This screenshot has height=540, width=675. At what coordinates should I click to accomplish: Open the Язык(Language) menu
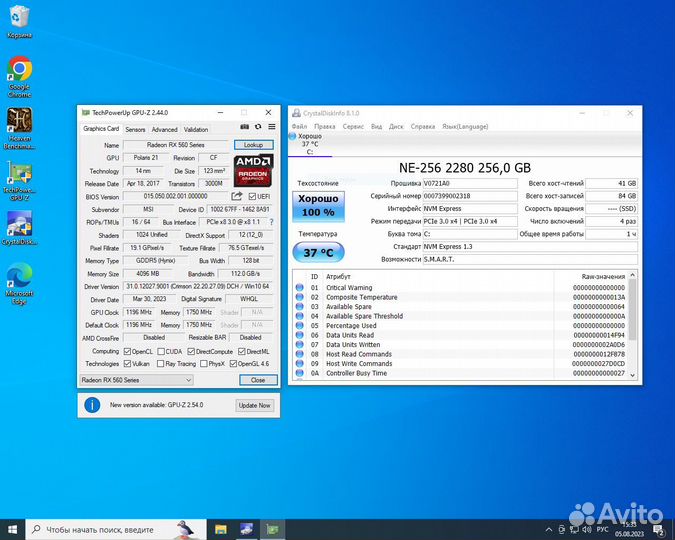pos(465,126)
